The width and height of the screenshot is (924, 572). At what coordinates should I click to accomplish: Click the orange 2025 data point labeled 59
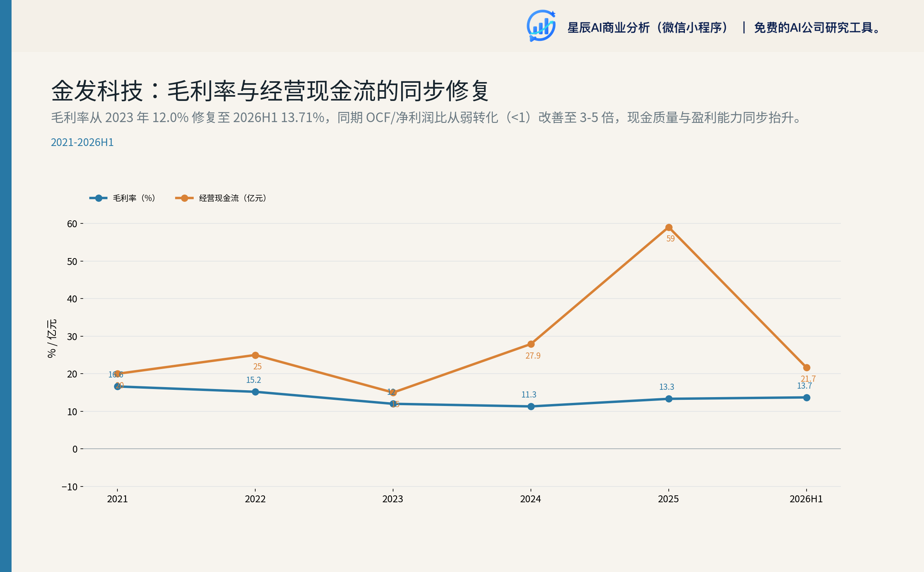pyautogui.click(x=669, y=228)
